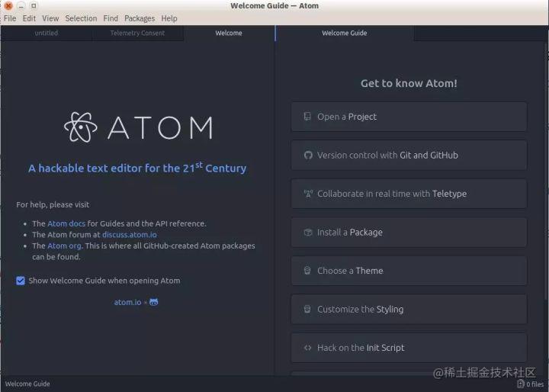Open the discuss.atom.io forum link
The width and height of the screenshot is (549, 392).
coord(130,235)
